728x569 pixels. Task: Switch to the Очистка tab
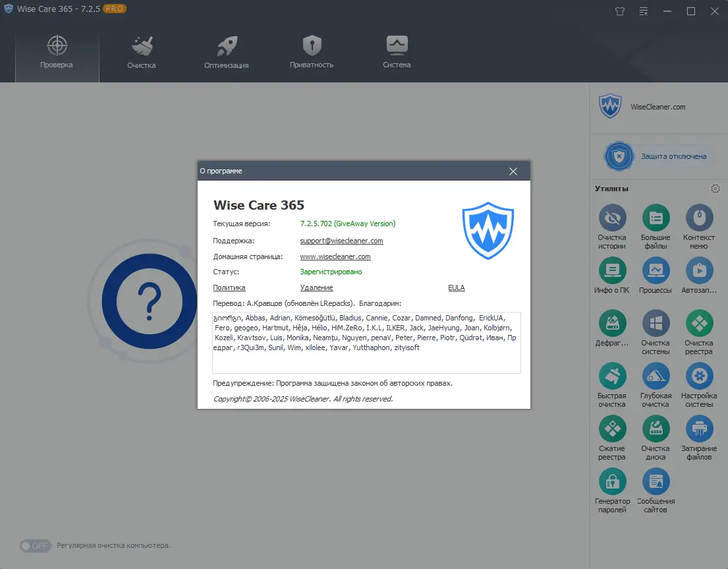click(x=142, y=53)
